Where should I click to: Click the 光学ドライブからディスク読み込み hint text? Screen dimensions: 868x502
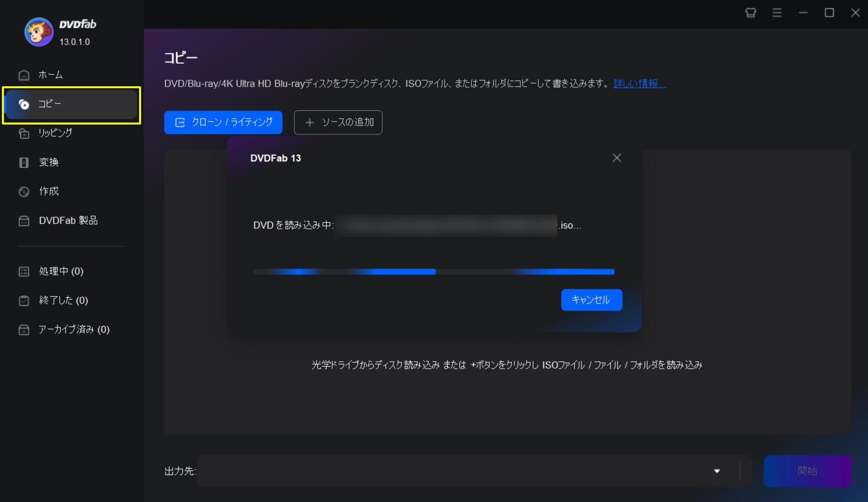pos(507,365)
